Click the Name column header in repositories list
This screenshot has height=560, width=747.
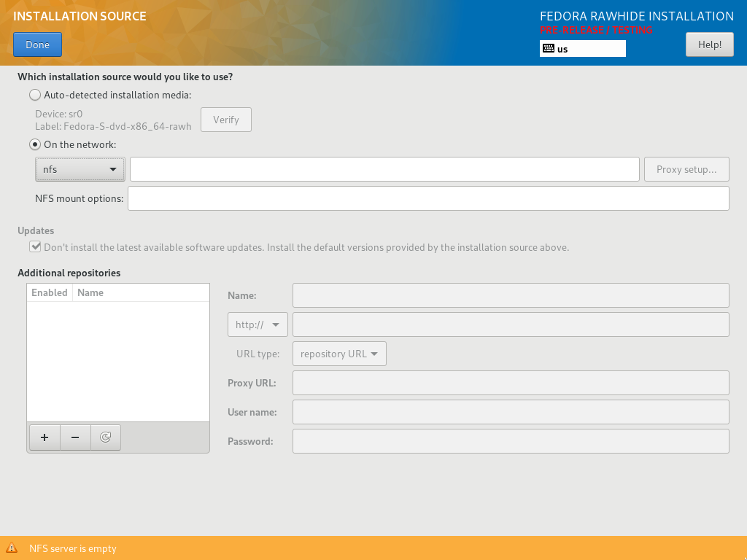point(141,293)
